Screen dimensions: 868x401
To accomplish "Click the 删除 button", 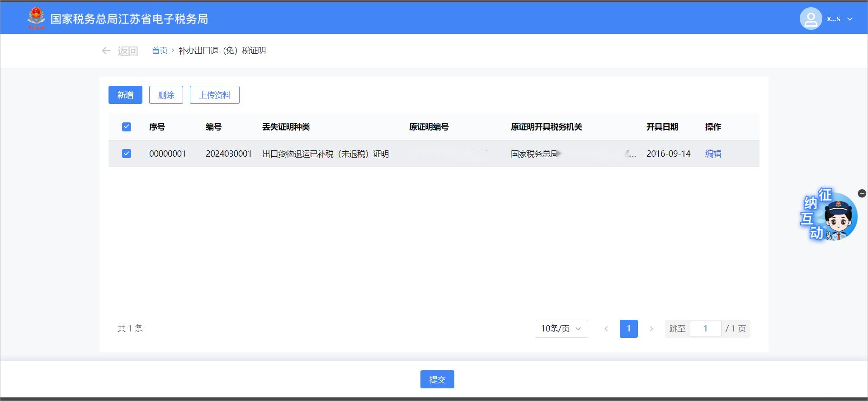I will 166,95.
